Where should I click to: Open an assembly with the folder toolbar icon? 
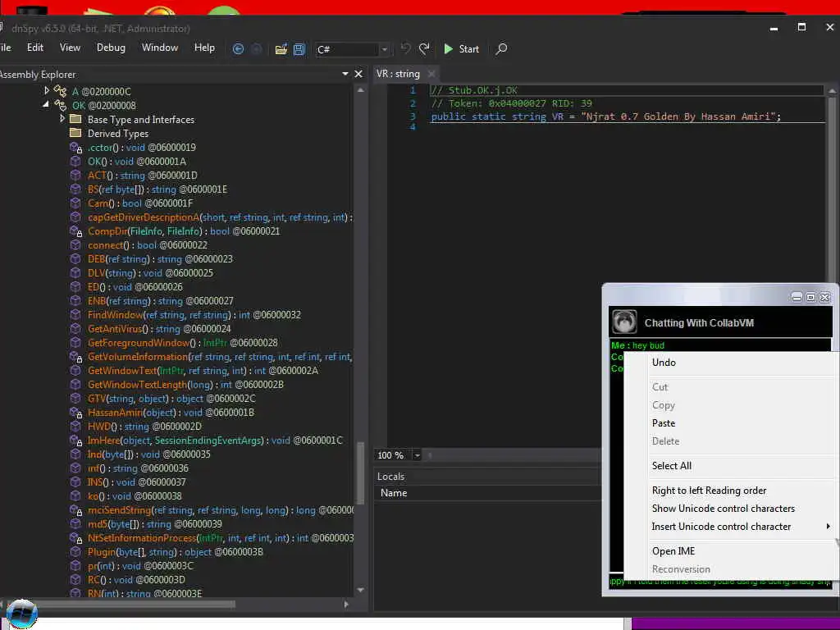tap(281, 49)
